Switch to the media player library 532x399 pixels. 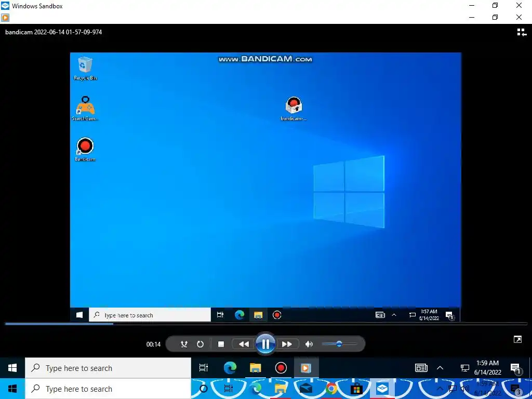coord(522,32)
